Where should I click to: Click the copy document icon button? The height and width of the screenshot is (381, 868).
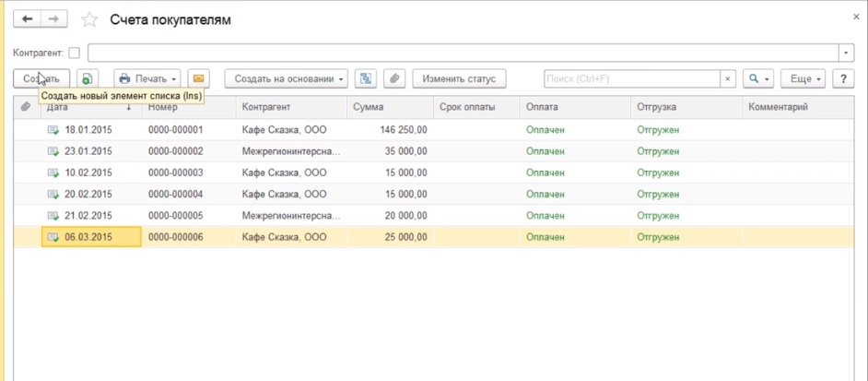pos(87,79)
